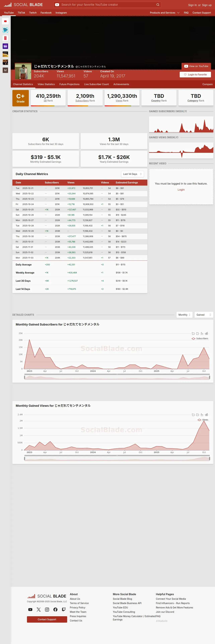Switch Subscribers chart to line view icon
This screenshot has width=215, height=644.
(x=202, y=334)
